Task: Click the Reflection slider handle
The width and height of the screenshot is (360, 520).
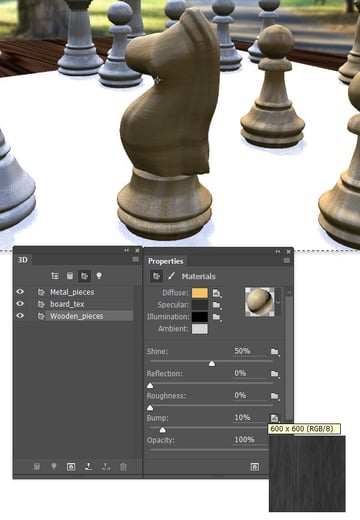Action: pos(150,386)
